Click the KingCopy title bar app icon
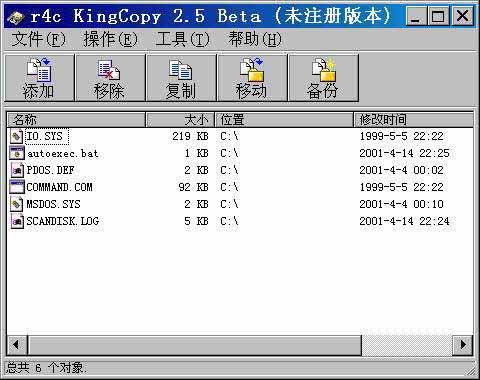Screen dimensions: 480x380 point(16,17)
